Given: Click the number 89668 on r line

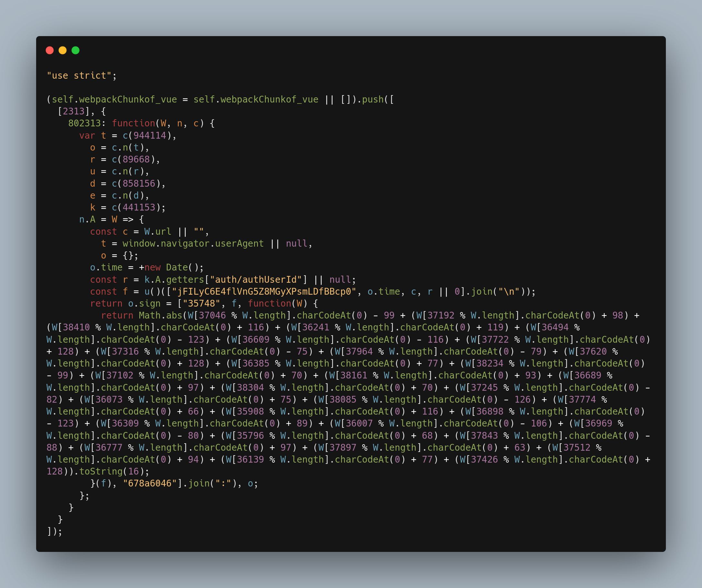Looking at the screenshot, I should click(136, 159).
